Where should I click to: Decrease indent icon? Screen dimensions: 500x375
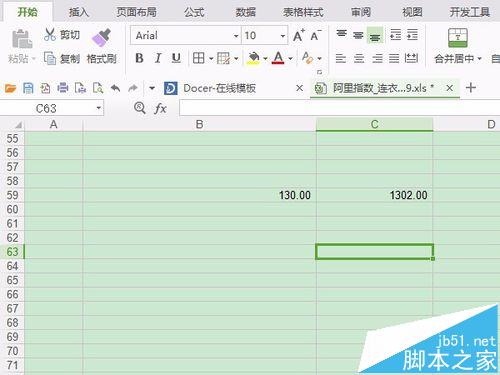click(396, 34)
